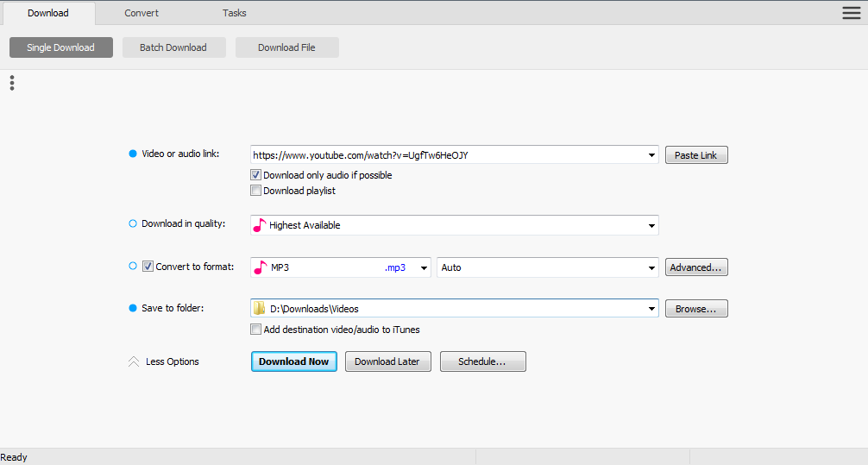Image resolution: width=868 pixels, height=465 pixels.
Task: Expand the video link history dropdown arrow
Action: tap(651, 155)
